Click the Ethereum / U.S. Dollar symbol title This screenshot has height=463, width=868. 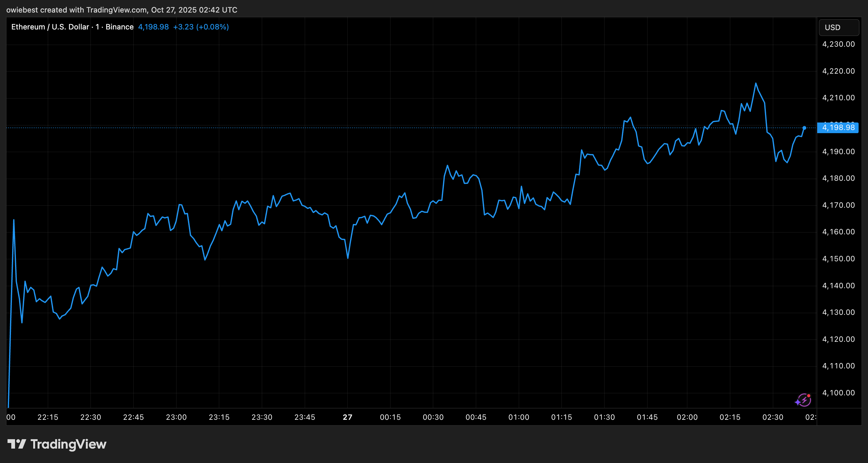pyautogui.click(x=50, y=27)
